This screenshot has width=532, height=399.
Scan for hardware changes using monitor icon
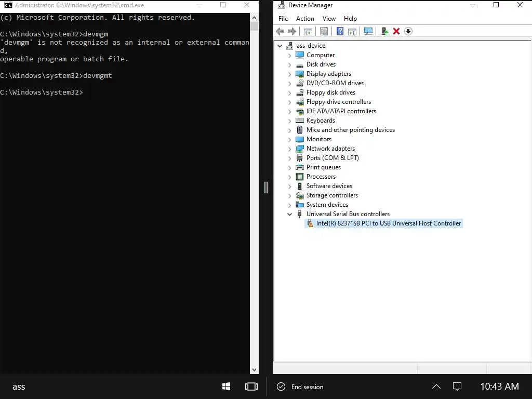(x=368, y=32)
